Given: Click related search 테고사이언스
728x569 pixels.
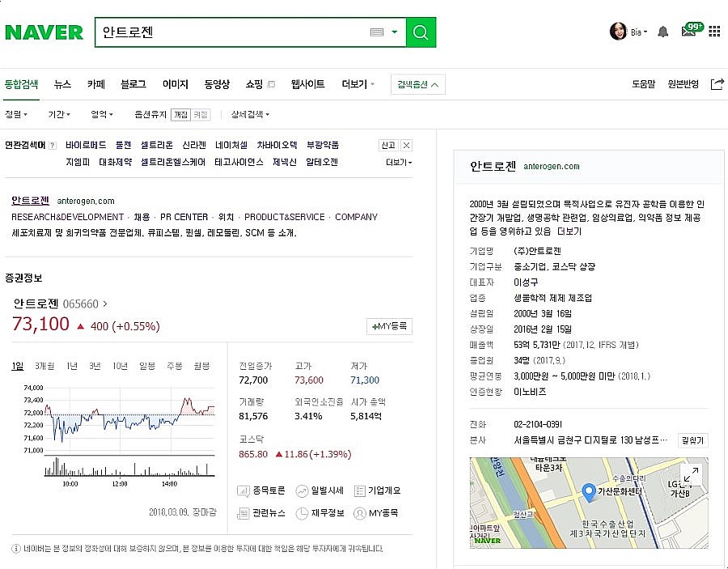Looking at the screenshot, I should [239, 162].
